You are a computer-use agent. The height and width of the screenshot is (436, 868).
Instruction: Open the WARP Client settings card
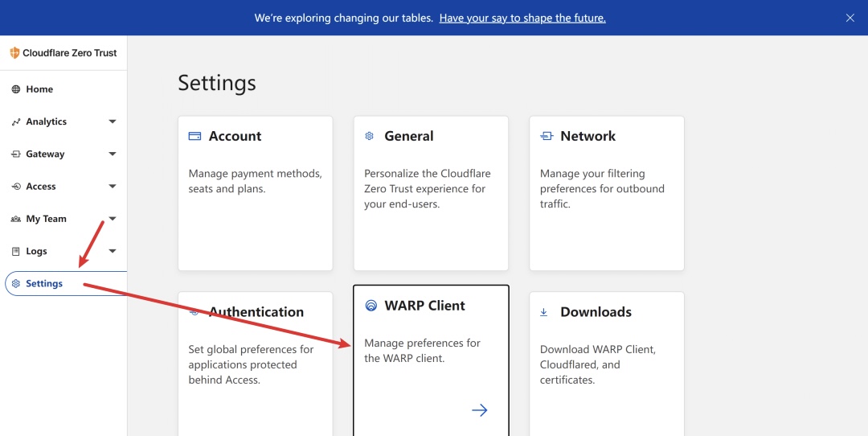click(x=432, y=360)
